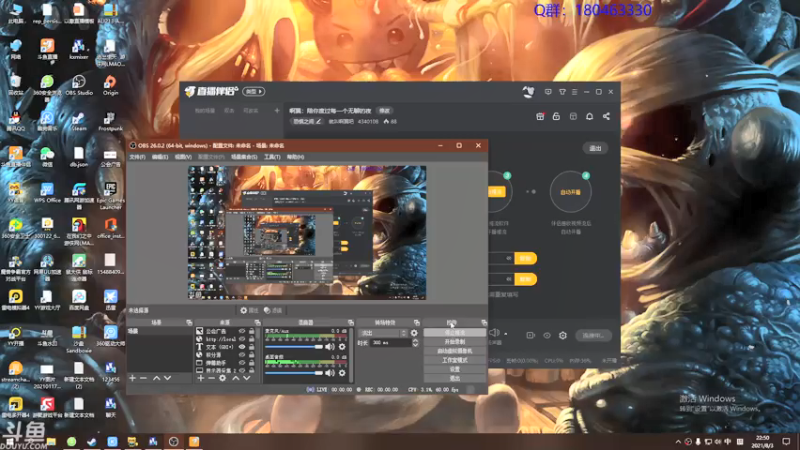Open the 直播伴侣 hamburger menu icon
The image size is (800, 450).
(574, 92)
